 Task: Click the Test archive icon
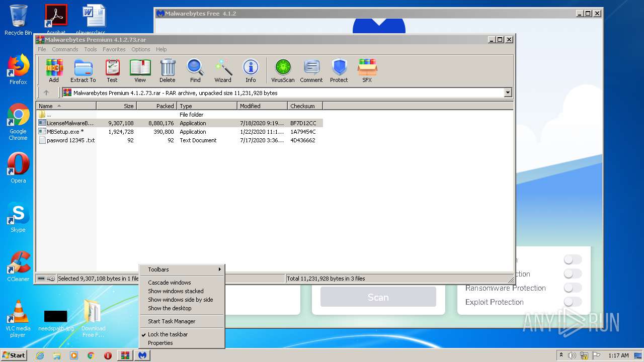[x=112, y=71]
